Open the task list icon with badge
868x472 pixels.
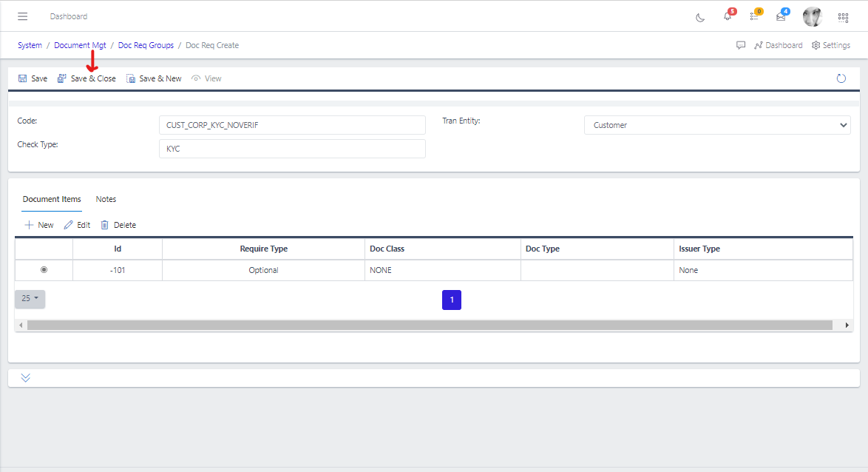tap(754, 16)
